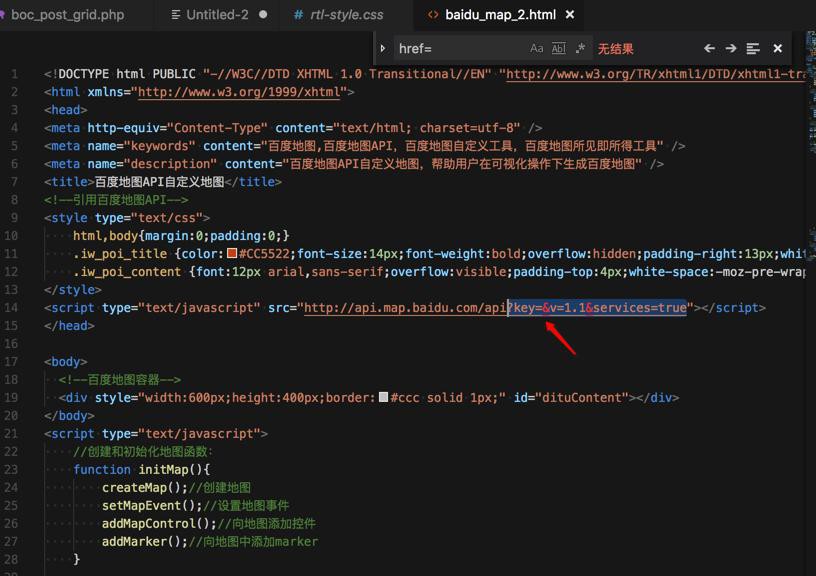Open the xhtml1 DTD link on line 1
Screen dimensions: 816x576
click(x=656, y=74)
